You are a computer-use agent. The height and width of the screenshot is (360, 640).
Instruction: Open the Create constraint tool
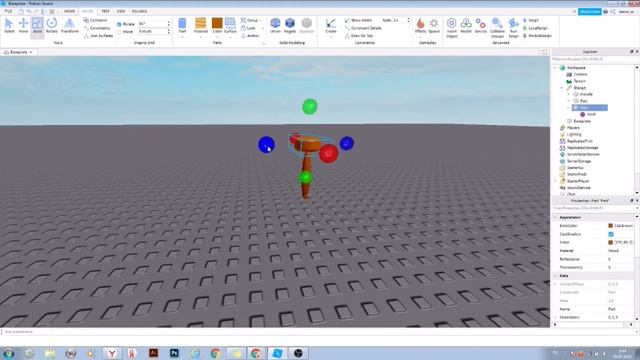pos(331,25)
